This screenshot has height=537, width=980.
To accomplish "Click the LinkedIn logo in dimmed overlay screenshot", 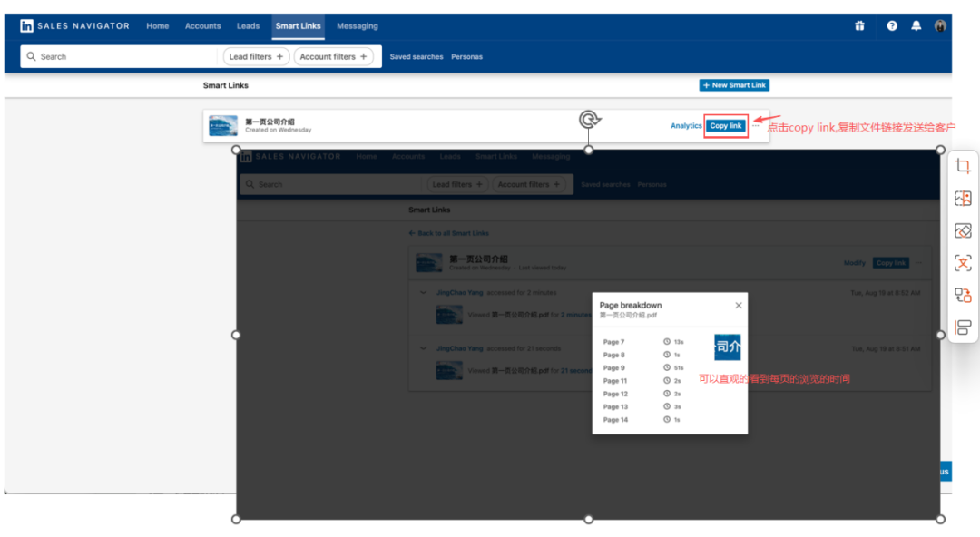I will (x=246, y=156).
